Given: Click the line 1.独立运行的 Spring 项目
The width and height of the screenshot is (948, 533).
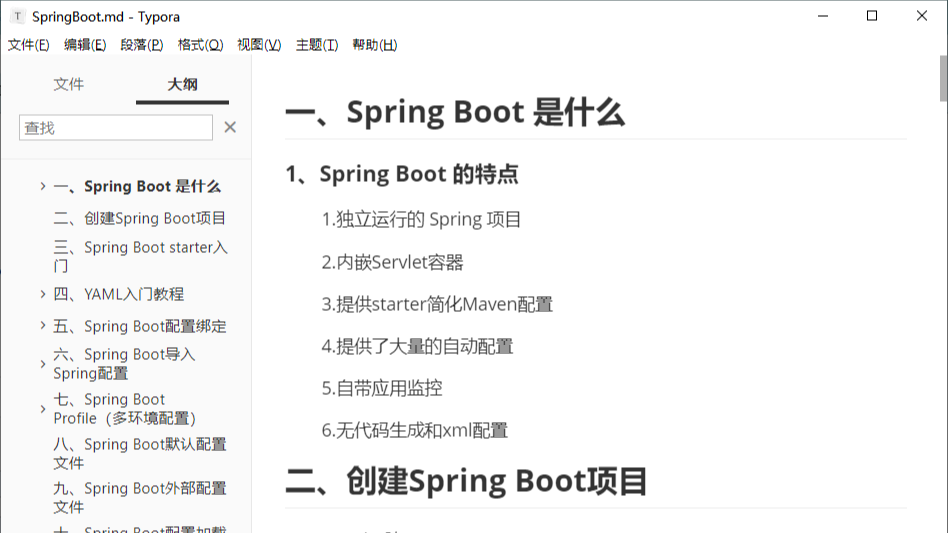Looking at the screenshot, I should (421, 219).
